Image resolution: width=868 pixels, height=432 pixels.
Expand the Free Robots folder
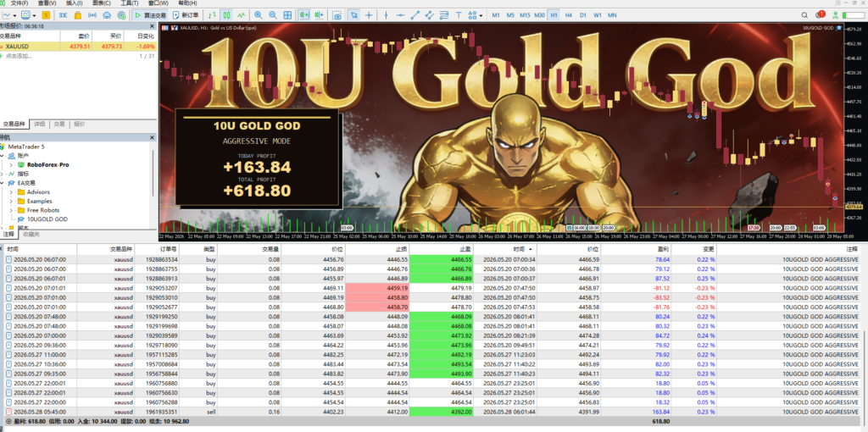click(x=10, y=210)
